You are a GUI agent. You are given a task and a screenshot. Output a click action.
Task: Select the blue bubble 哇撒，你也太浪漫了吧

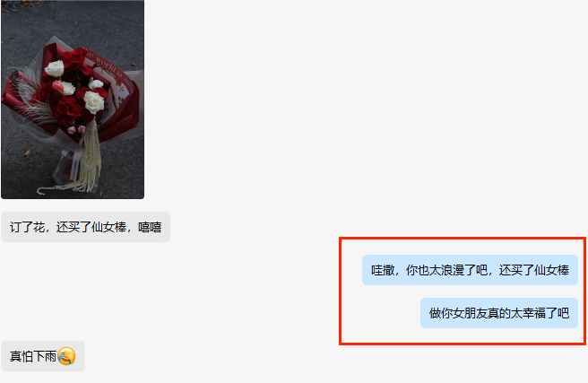click(470, 270)
